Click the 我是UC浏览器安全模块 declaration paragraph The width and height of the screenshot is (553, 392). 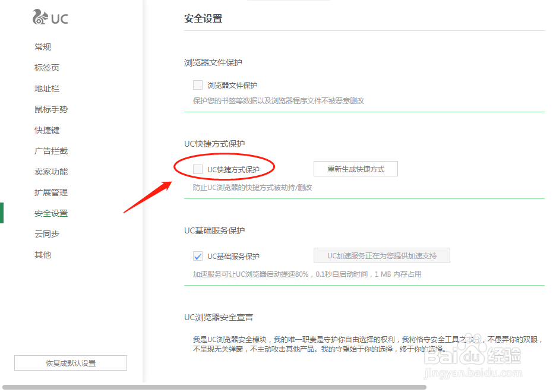(x=368, y=344)
